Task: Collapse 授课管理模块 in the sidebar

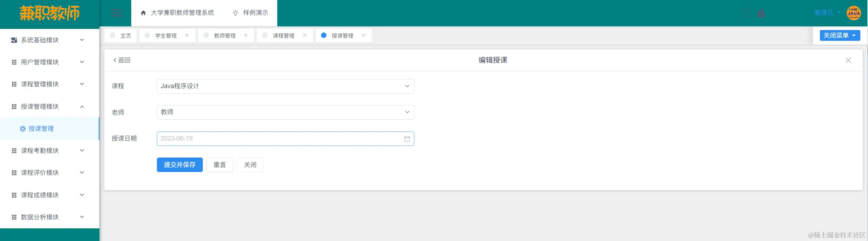Action: [50, 107]
